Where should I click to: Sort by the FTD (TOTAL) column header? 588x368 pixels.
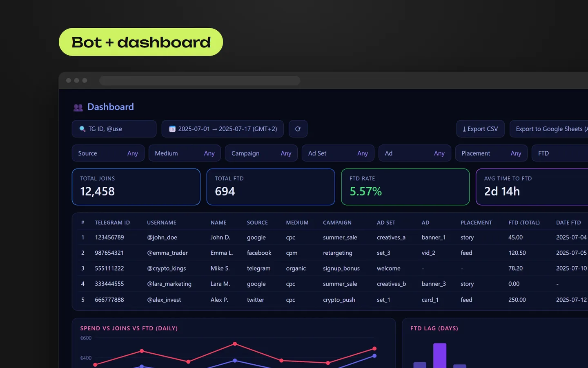524,222
